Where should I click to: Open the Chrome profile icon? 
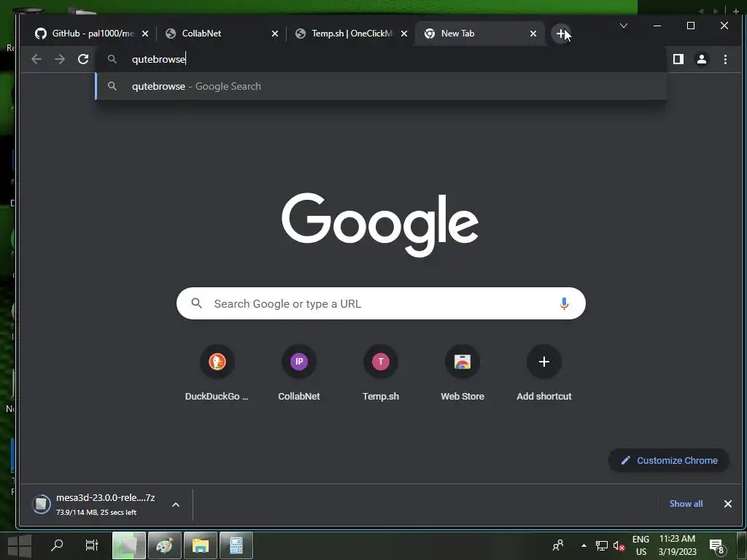[x=702, y=59]
